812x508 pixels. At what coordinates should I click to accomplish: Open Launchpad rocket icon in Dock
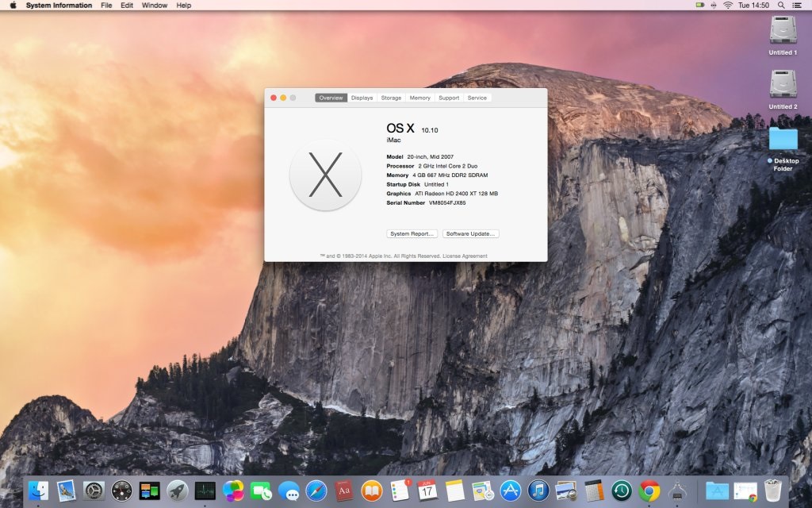tap(177, 491)
